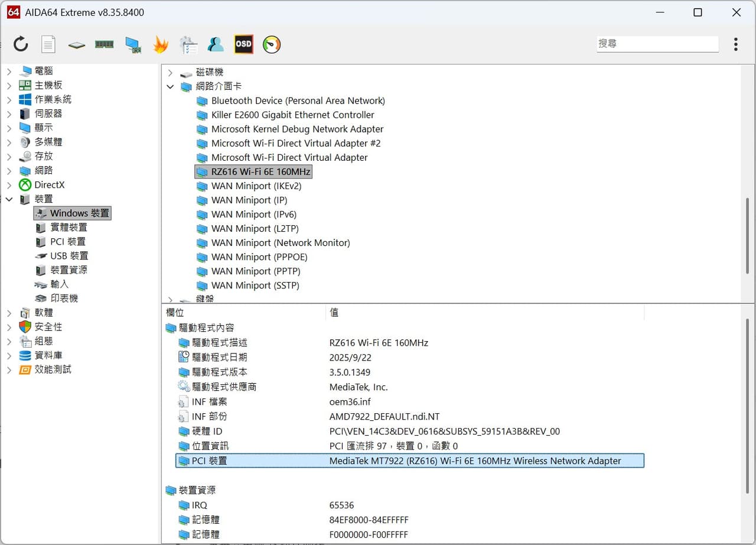Select the IRQ row showing 65536
Screen dimensions: 756x545
[410, 505]
